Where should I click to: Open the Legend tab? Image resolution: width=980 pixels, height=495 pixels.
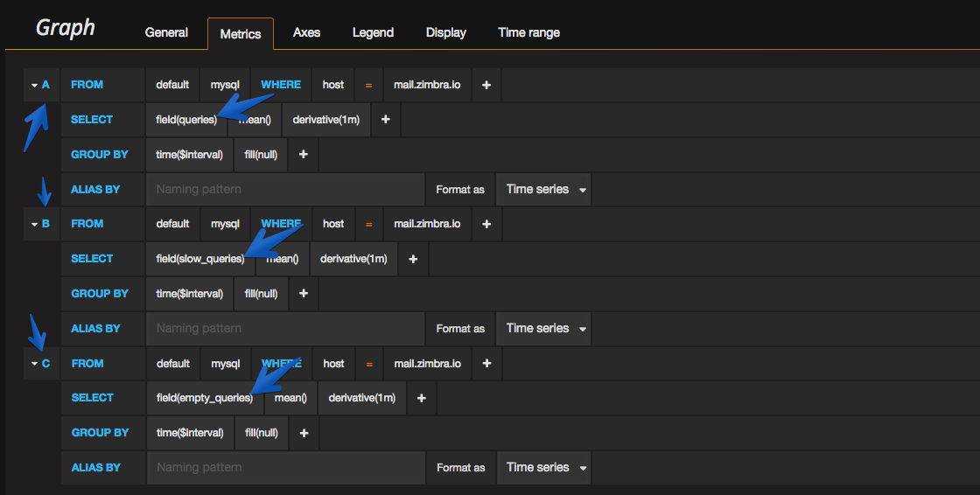pos(373,32)
